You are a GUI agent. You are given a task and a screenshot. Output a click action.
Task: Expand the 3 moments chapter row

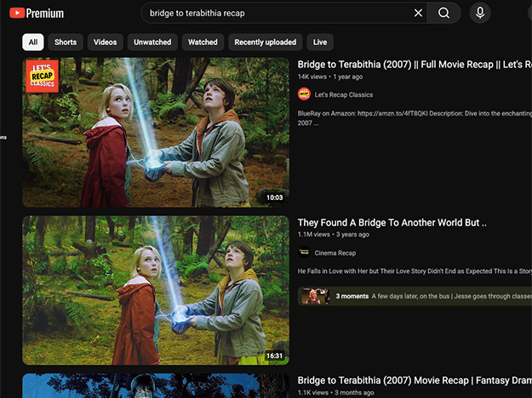(x=426, y=296)
